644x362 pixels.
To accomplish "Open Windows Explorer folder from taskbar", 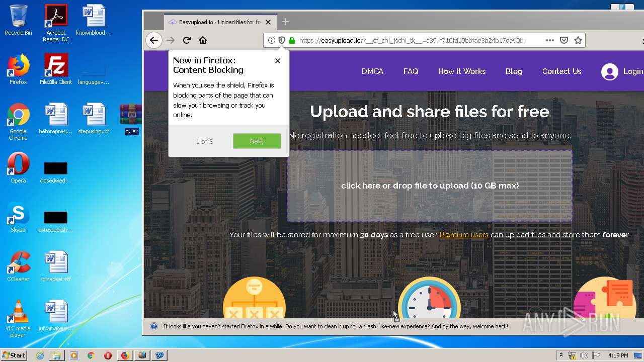I will pyautogui.click(x=57, y=355).
